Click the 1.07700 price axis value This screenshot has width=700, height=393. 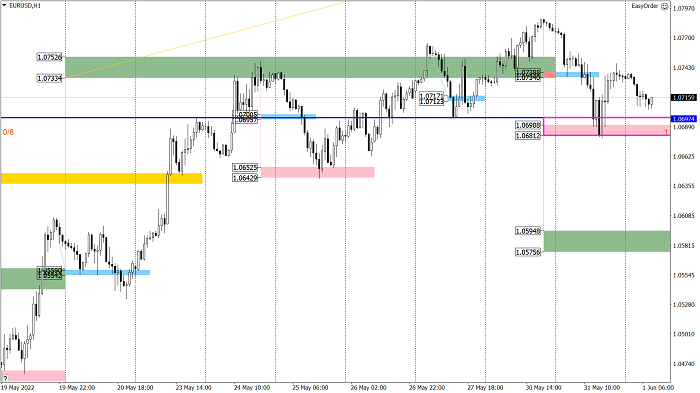(x=683, y=38)
